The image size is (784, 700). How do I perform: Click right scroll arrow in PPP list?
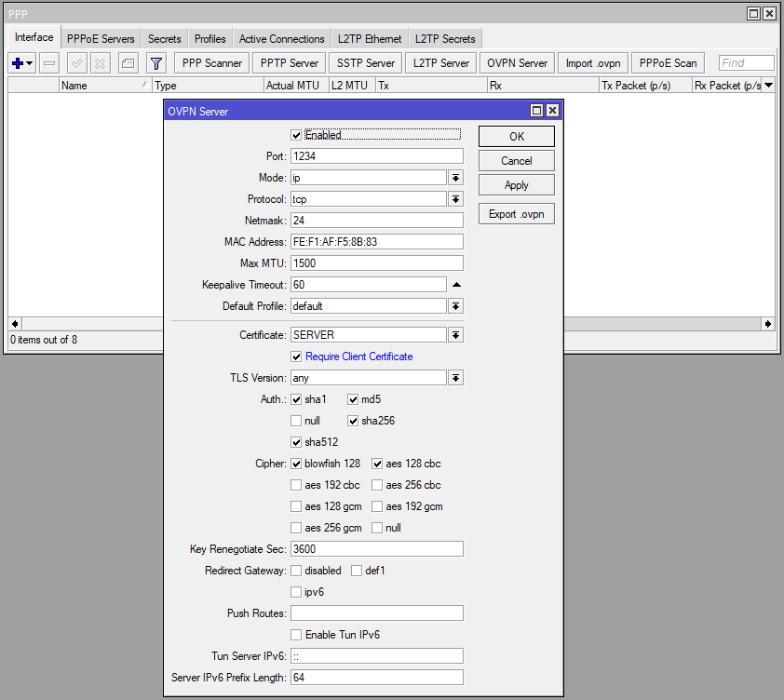[x=768, y=324]
